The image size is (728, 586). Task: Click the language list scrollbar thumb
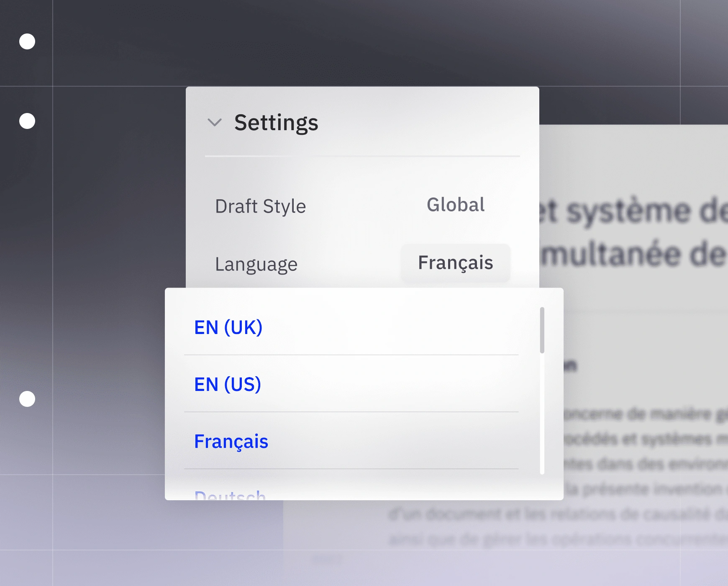click(542, 330)
